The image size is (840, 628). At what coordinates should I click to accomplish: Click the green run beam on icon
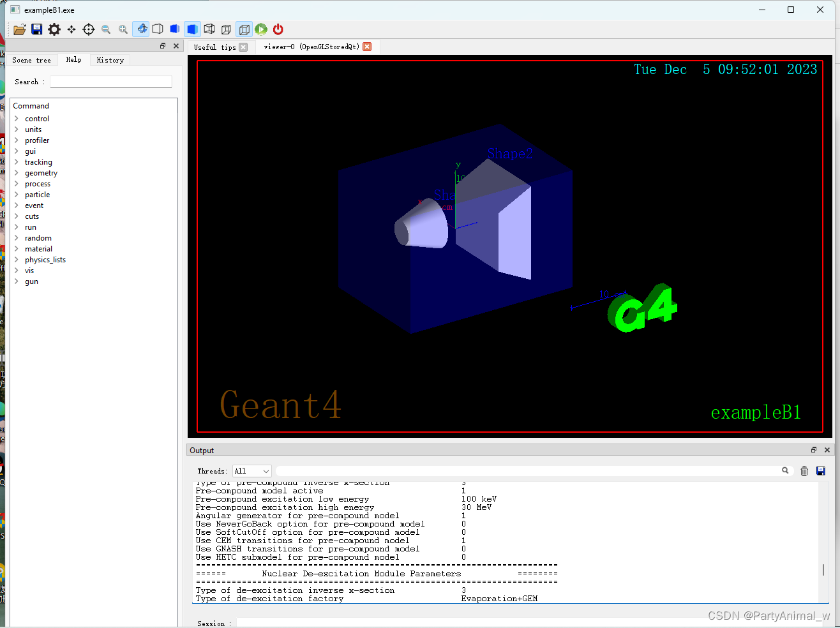click(x=261, y=29)
